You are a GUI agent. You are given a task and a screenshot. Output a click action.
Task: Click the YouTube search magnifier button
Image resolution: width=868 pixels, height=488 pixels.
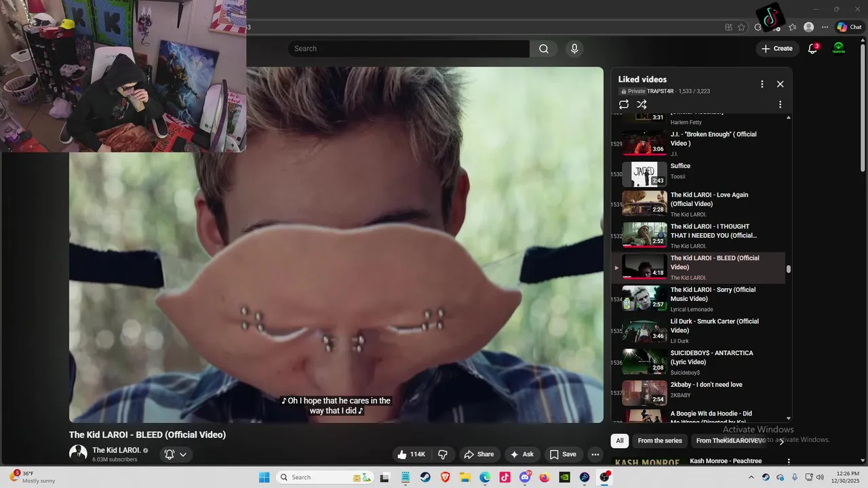click(x=544, y=49)
